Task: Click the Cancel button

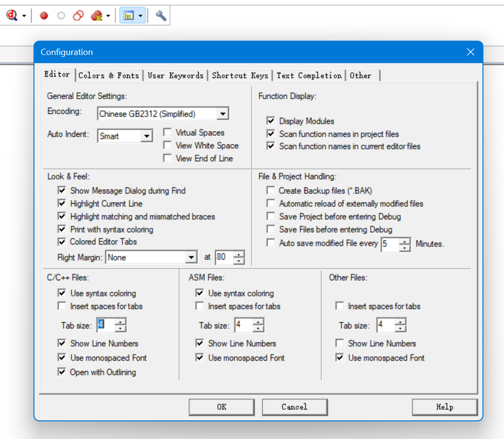Action: click(295, 407)
